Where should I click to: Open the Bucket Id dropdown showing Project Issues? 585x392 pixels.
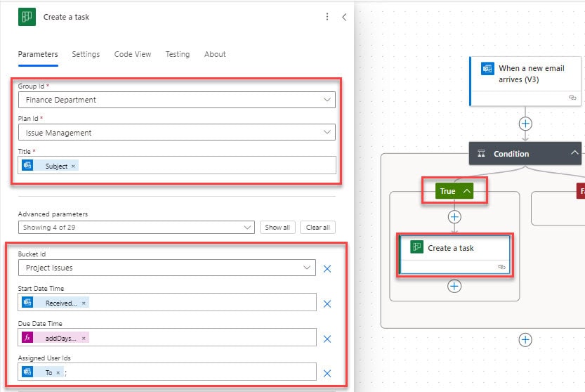[x=166, y=268]
